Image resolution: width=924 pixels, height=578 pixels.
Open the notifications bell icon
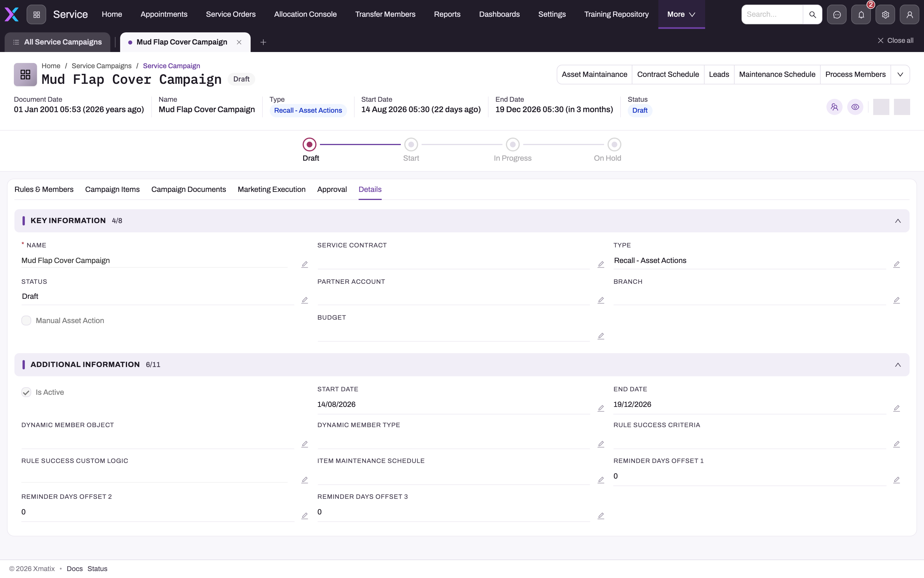(x=861, y=14)
